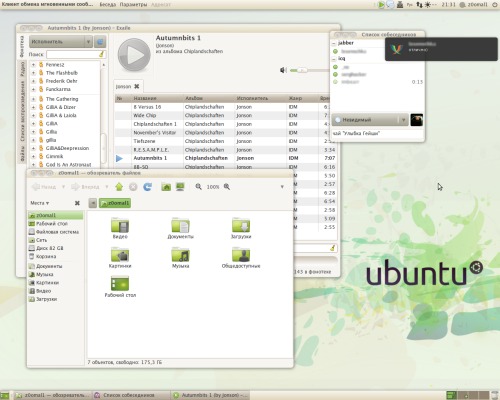The height and width of the screenshot is (400, 500).
Task: Open the Места side pane selector
Action: [x=40, y=203]
